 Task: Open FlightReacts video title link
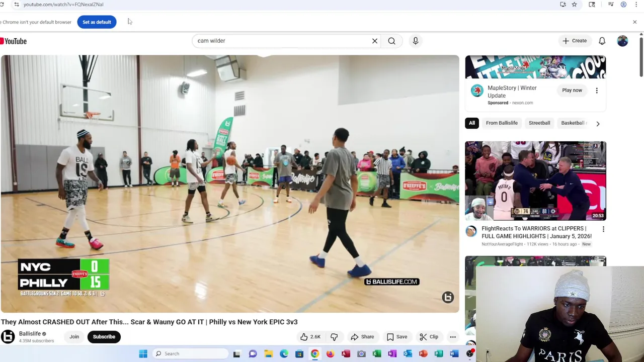pyautogui.click(x=536, y=232)
